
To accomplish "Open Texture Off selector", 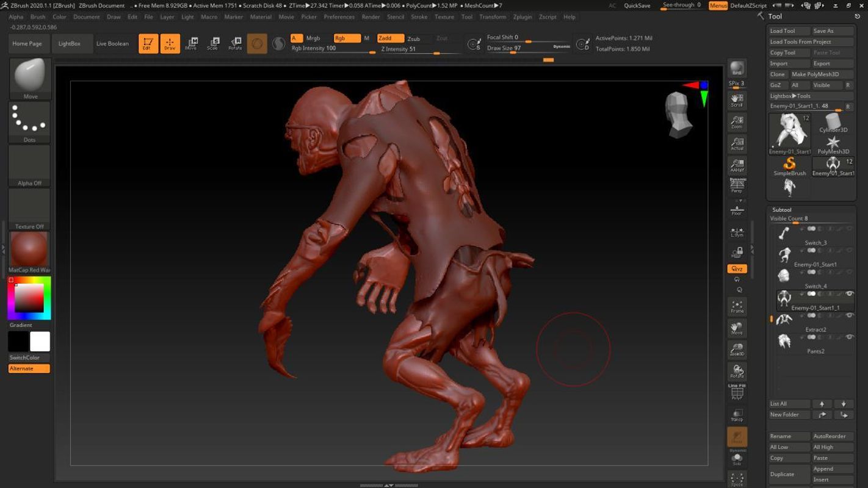I will coord(30,209).
